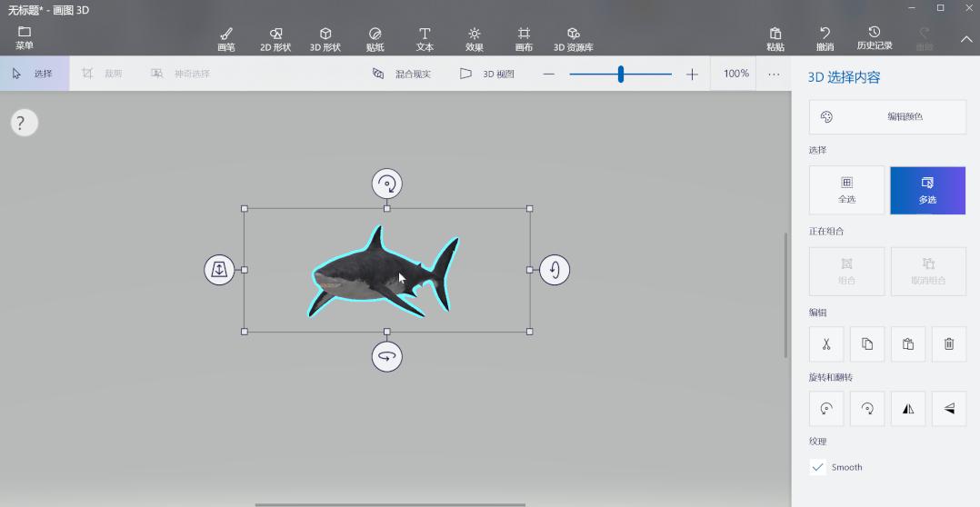Click the Z-axis rotation handle above the shark
The image size is (980, 507).
(387, 184)
